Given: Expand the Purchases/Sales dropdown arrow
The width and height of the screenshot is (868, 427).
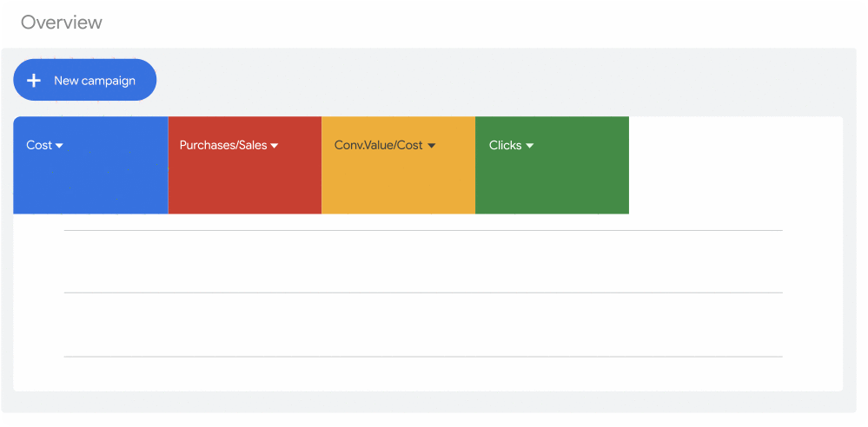Looking at the screenshot, I should (275, 146).
